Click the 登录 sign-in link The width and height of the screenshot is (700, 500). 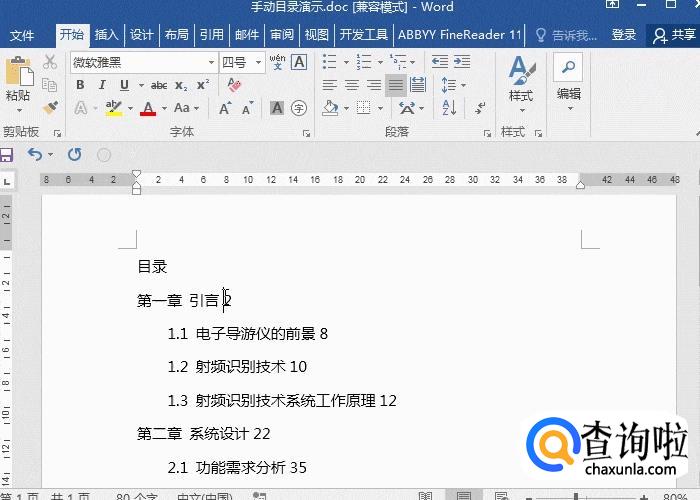point(624,34)
